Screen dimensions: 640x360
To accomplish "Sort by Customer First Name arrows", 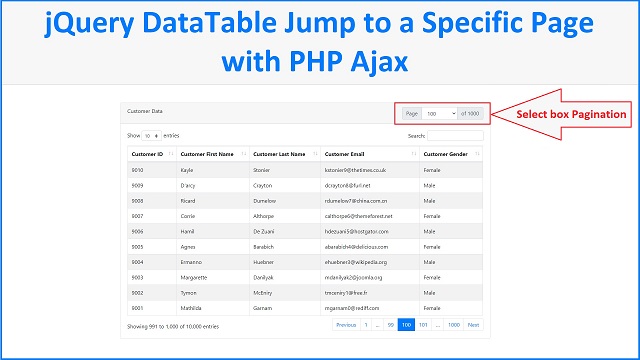I will (244, 154).
